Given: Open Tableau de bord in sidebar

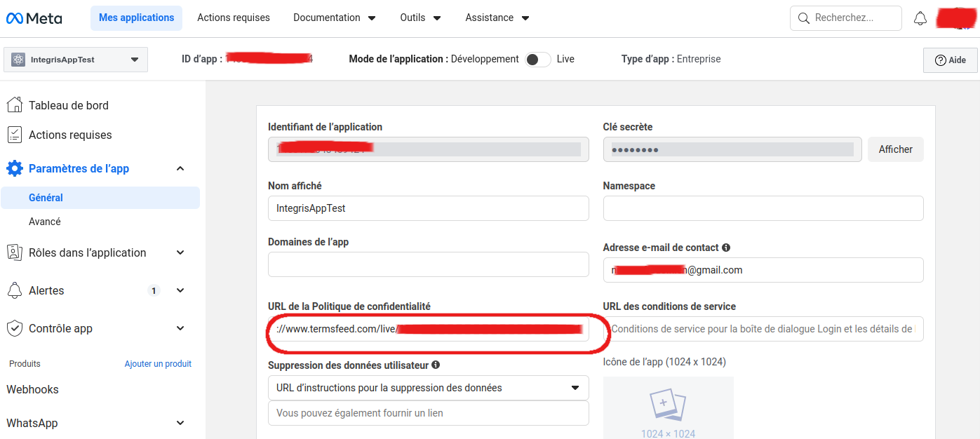Looking at the screenshot, I should pos(69,105).
